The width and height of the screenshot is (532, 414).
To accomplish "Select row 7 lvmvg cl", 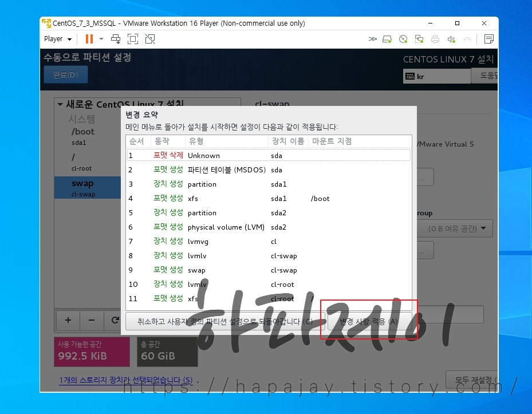I will 269,241.
